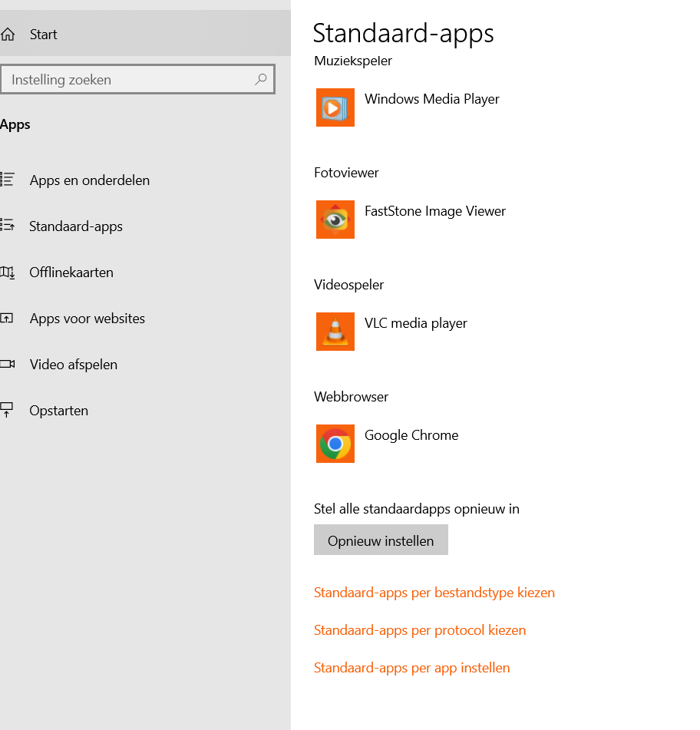Open Standaard-apps per app instellen link
Viewport: 700px width, 730px height.
point(411,668)
